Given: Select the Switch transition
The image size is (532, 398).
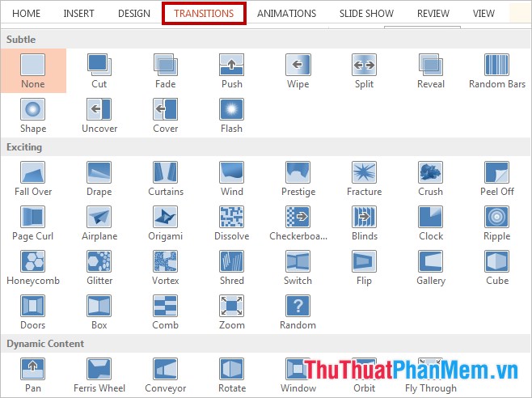Looking at the screenshot, I should pyautogui.click(x=298, y=268).
